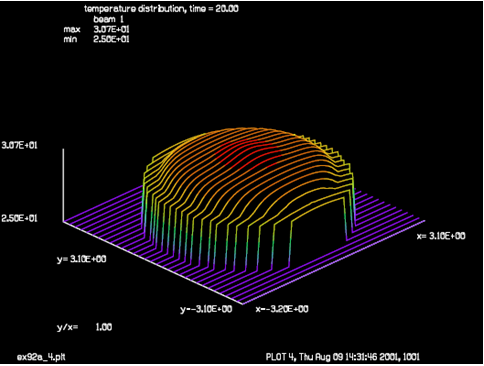This screenshot has width=484, height=366.
Task: Click the 'x=-3.20E+00' axis label
Action: click(282, 309)
